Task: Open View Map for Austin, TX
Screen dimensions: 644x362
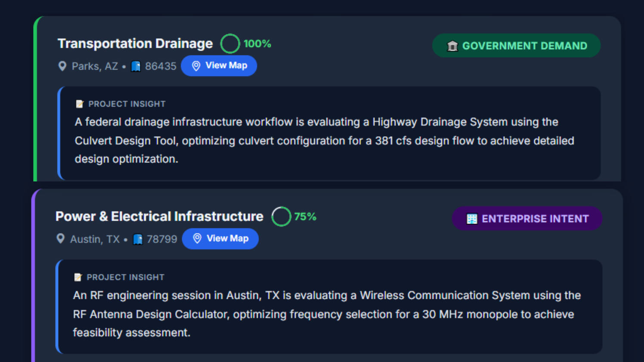Action: 220,239
